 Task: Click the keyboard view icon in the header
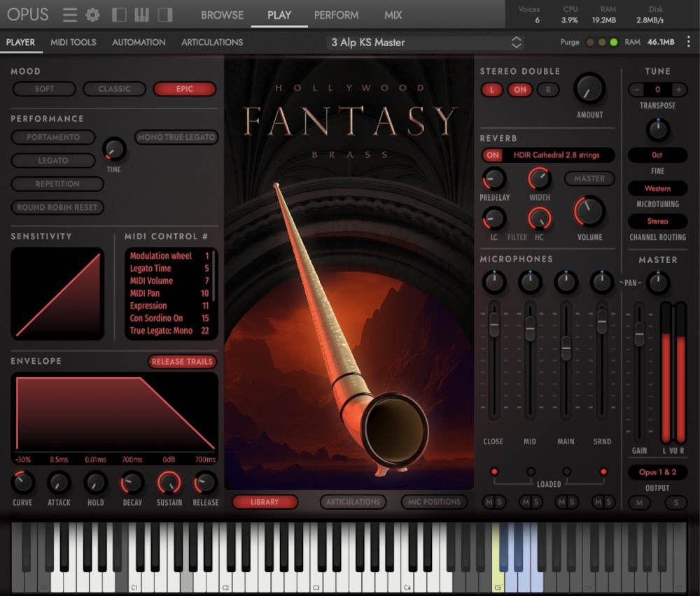click(144, 14)
